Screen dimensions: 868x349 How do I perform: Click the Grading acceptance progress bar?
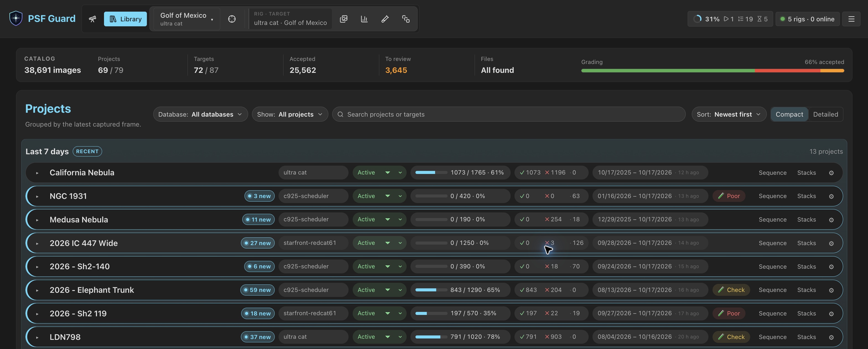pyautogui.click(x=712, y=71)
